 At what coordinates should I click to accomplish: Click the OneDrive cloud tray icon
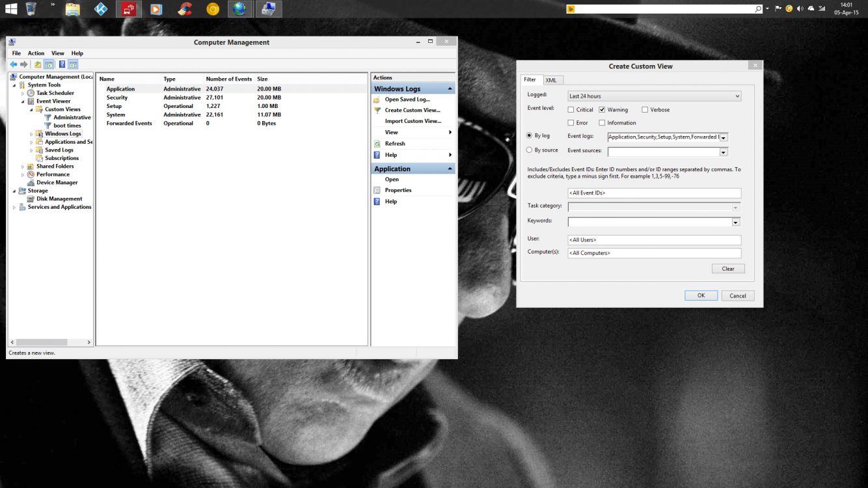pyautogui.click(x=811, y=8)
